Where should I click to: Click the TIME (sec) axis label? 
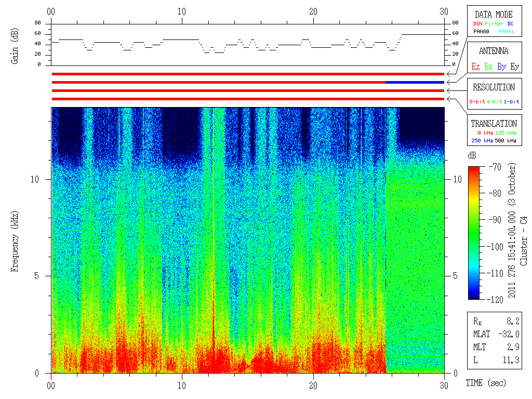[x=486, y=383]
